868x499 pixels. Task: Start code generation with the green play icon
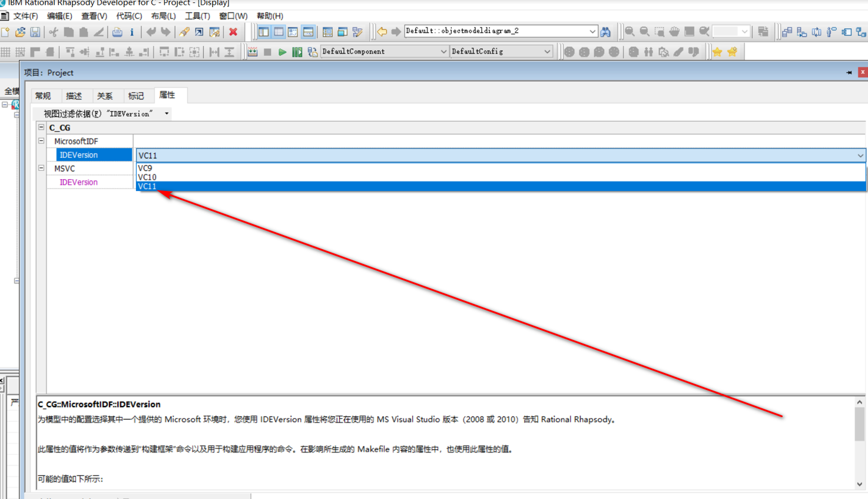click(282, 51)
